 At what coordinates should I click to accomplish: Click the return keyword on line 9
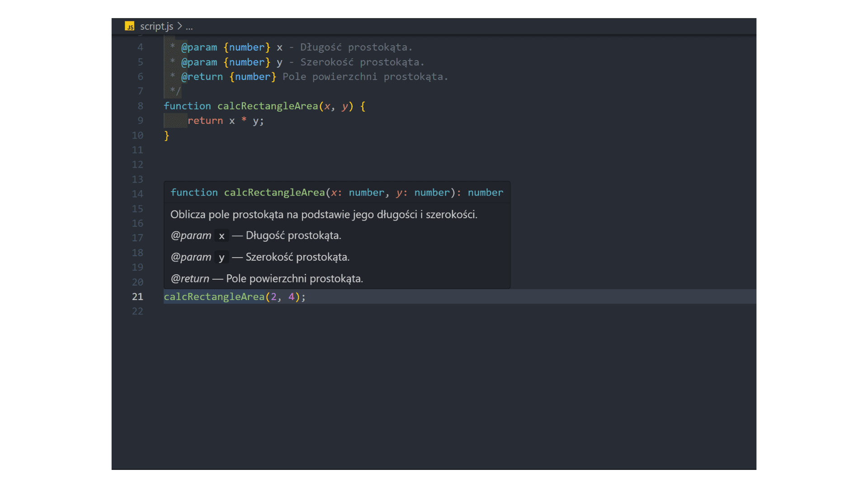205,121
